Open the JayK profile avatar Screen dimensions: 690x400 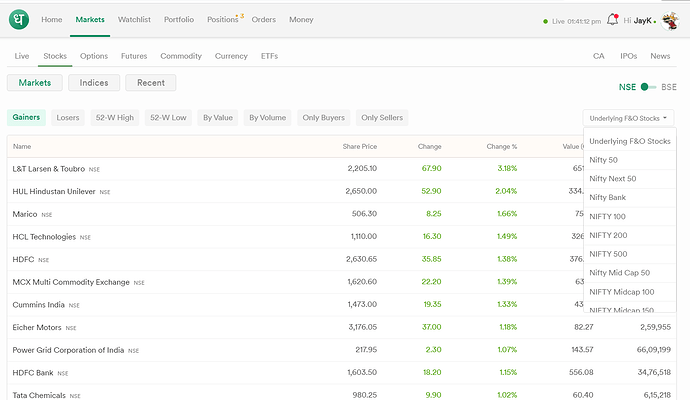[x=670, y=20]
